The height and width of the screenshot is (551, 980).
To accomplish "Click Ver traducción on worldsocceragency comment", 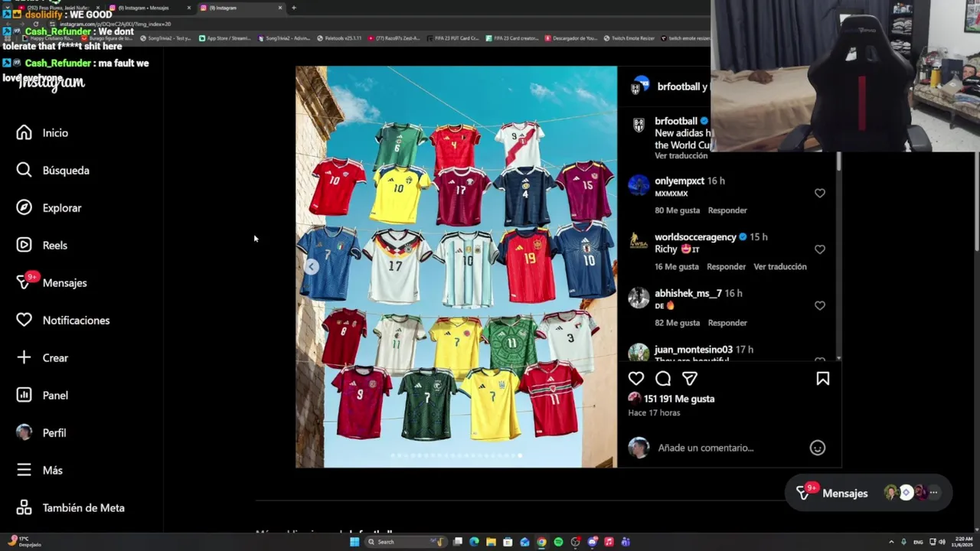I will coord(780,266).
